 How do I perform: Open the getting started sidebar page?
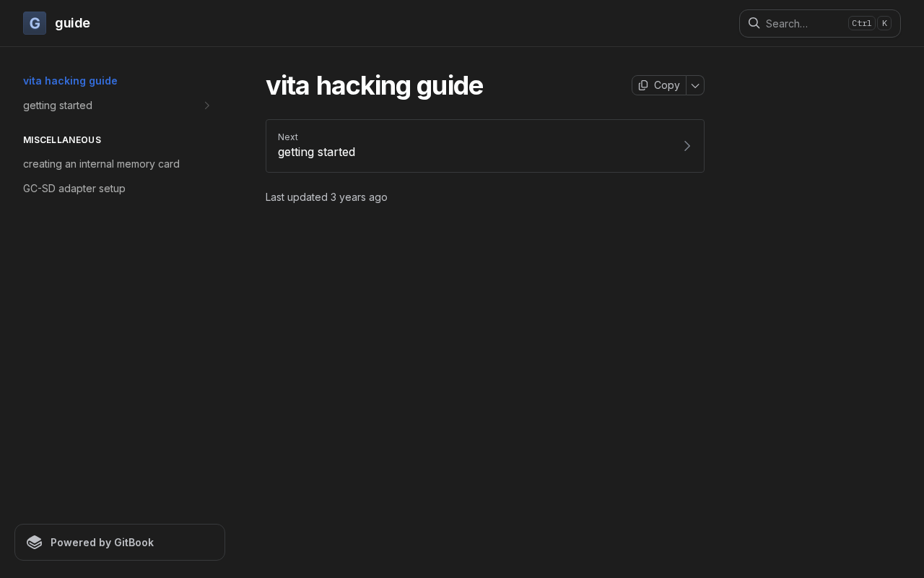(58, 105)
